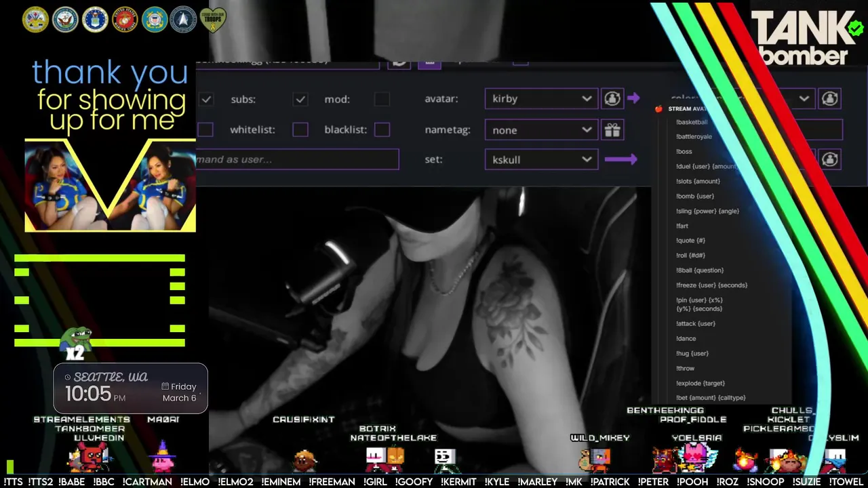Click the US Army seal icon
The height and width of the screenshot is (488, 868).
coord(35,20)
